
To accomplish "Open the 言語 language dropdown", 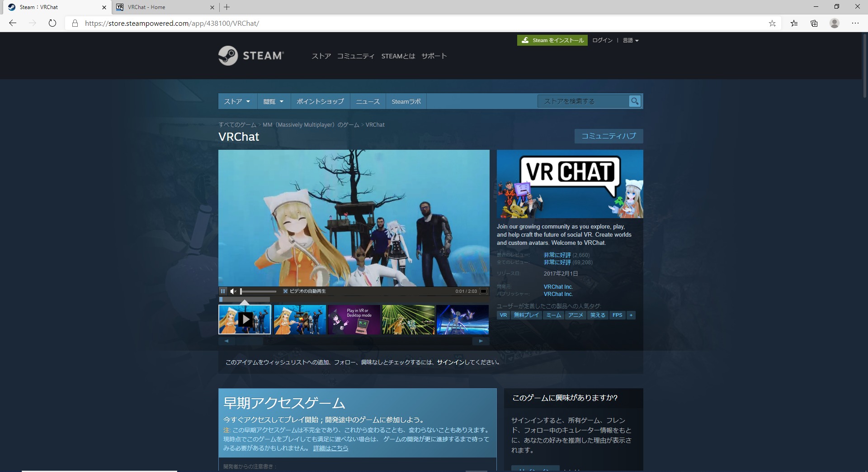I will [630, 40].
